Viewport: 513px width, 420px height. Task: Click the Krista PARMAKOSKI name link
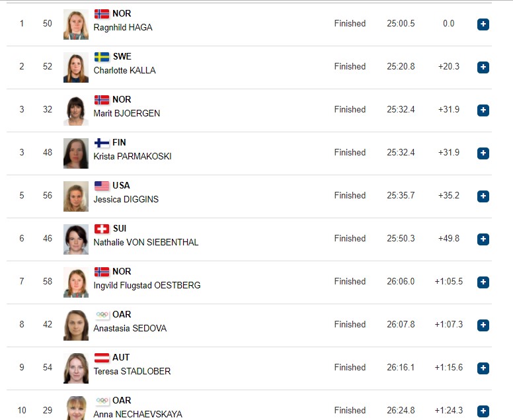(132, 157)
